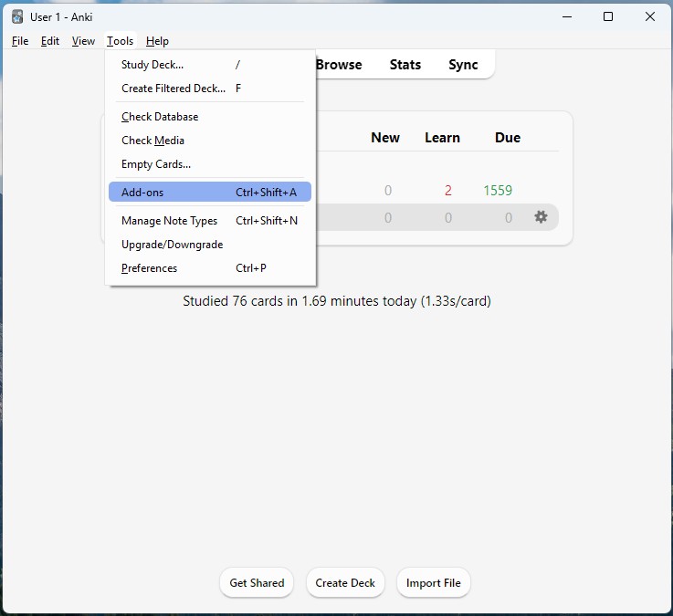Click the Learn column header

[x=442, y=138]
